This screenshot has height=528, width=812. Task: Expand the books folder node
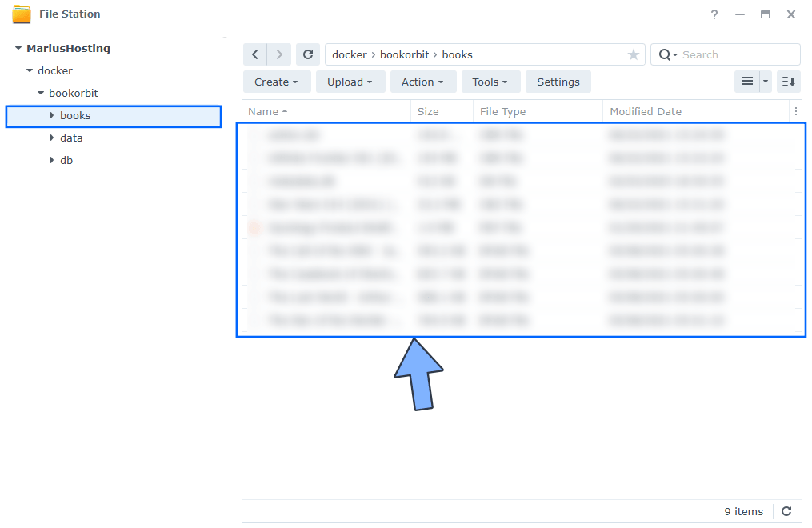pos(52,115)
